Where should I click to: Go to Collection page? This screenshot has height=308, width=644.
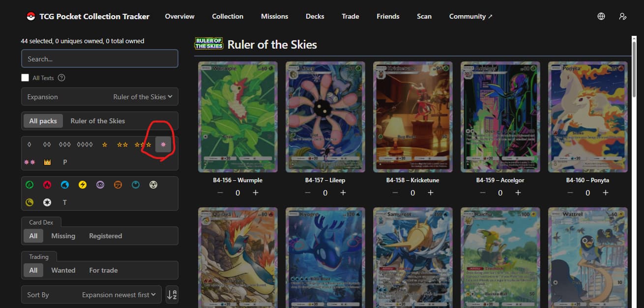[228, 16]
